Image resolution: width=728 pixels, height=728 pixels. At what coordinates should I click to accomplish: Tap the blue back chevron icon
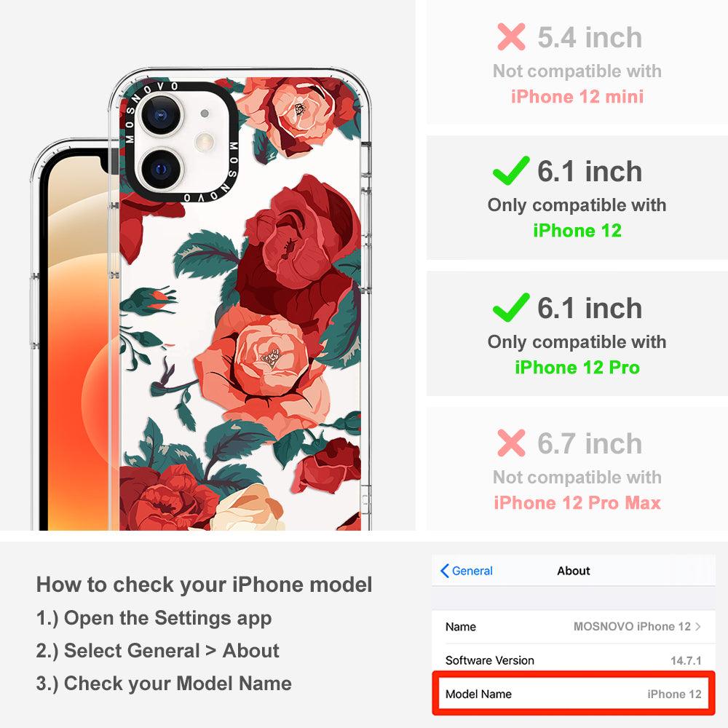point(444,571)
